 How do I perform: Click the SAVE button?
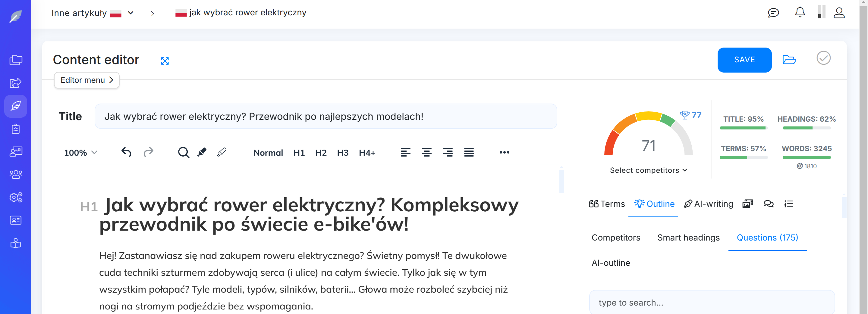pos(744,60)
